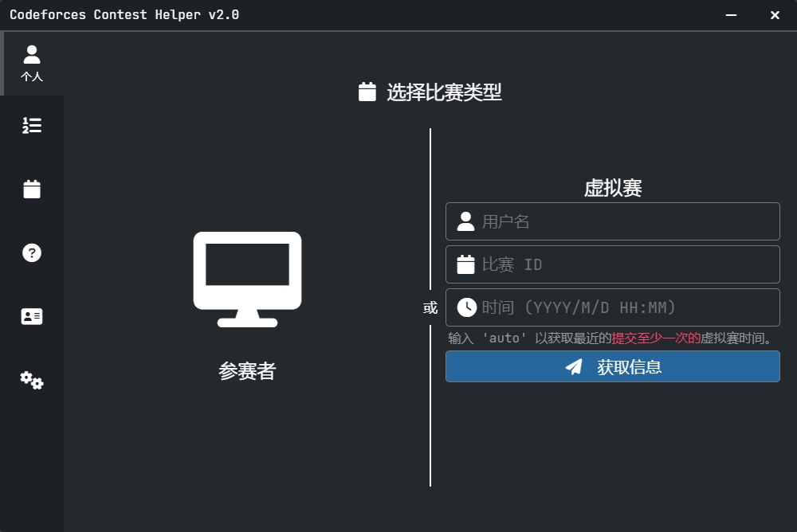
Task: Click the paper plane icon on 获取信息 button
Action: tap(572, 366)
